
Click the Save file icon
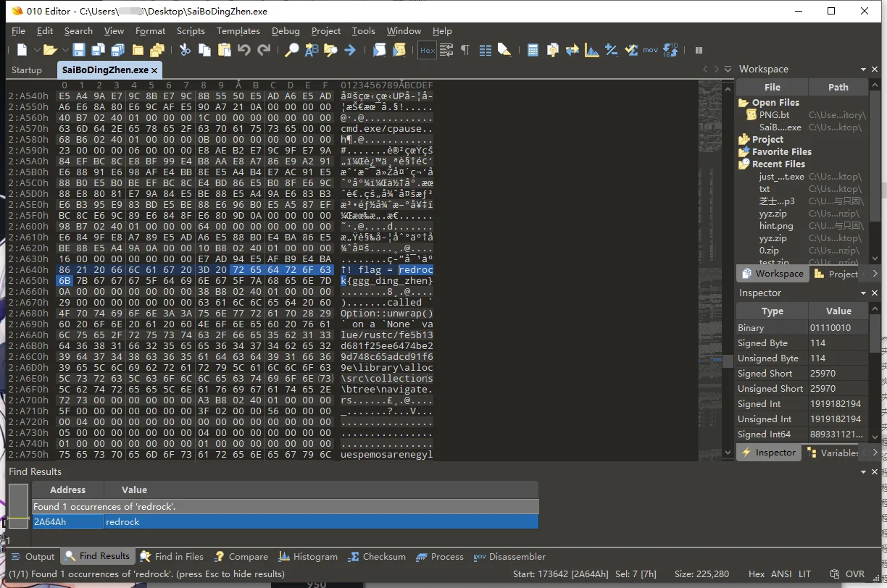[79, 50]
